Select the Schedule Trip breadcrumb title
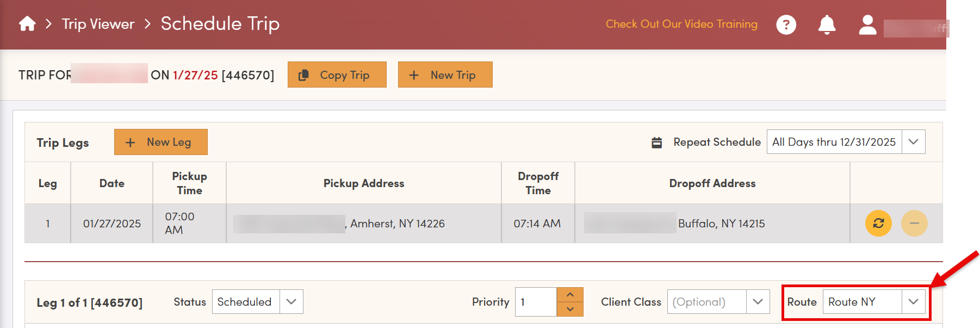 [x=220, y=24]
